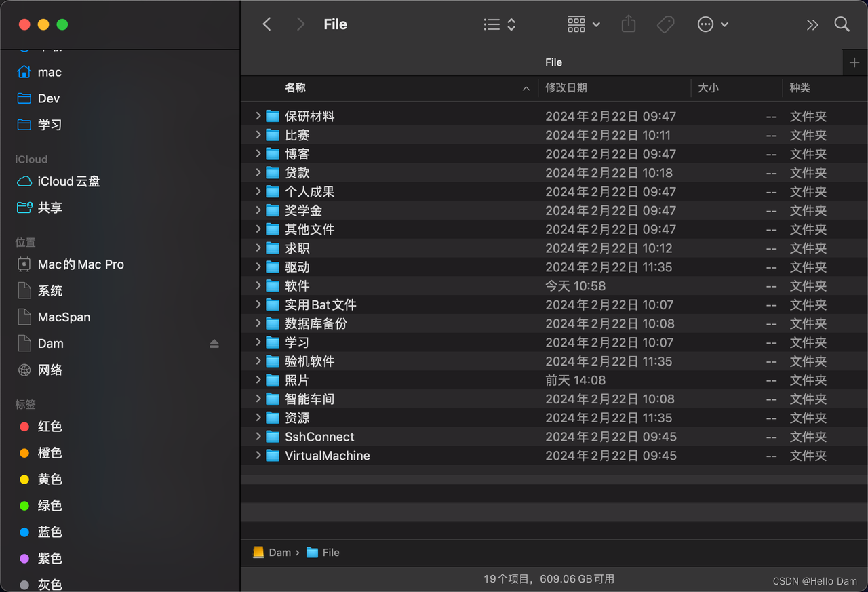Select the 智能车间 folder name
The image size is (868, 592).
(x=309, y=399)
